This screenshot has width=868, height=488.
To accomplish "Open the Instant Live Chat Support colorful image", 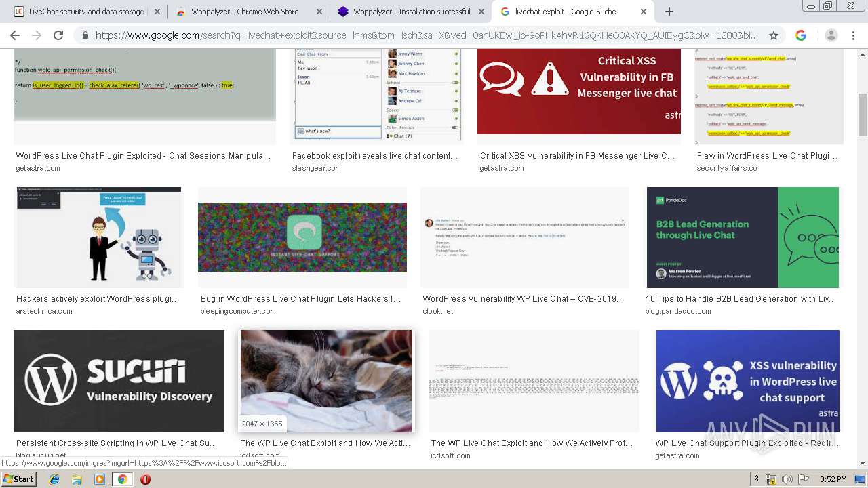I will click(302, 237).
